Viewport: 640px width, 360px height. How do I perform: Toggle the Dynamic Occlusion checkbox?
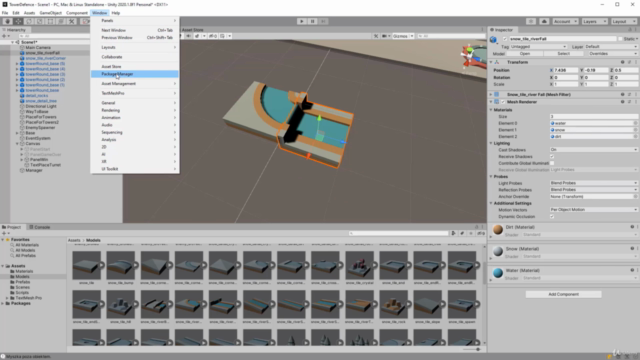click(552, 216)
